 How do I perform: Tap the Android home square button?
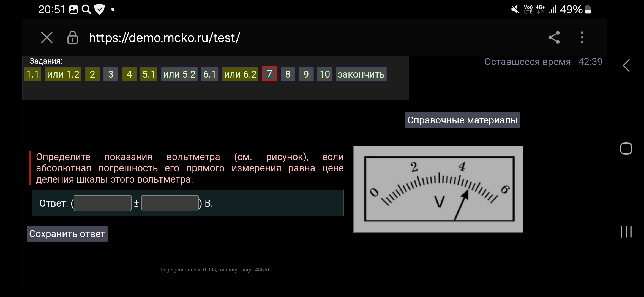626,148
